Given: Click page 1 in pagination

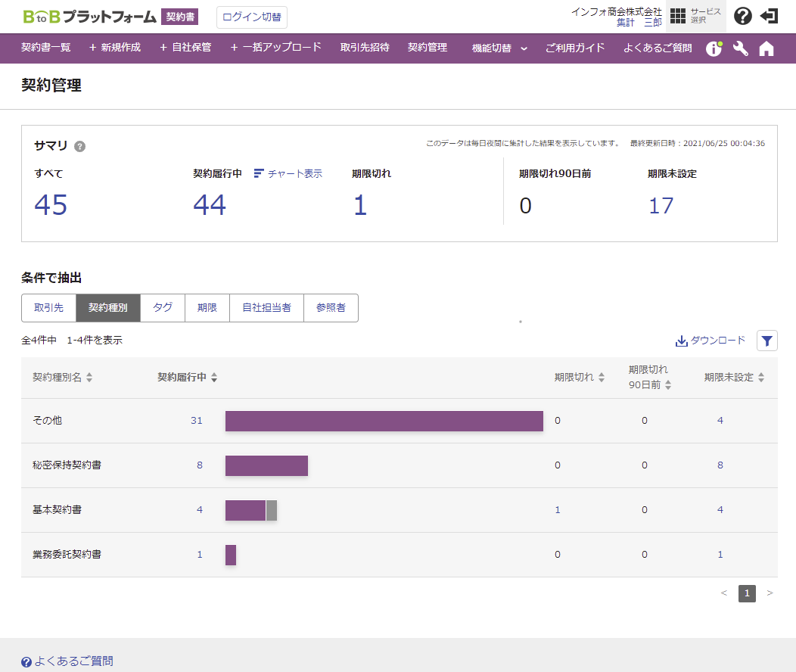Looking at the screenshot, I should (747, 593).
